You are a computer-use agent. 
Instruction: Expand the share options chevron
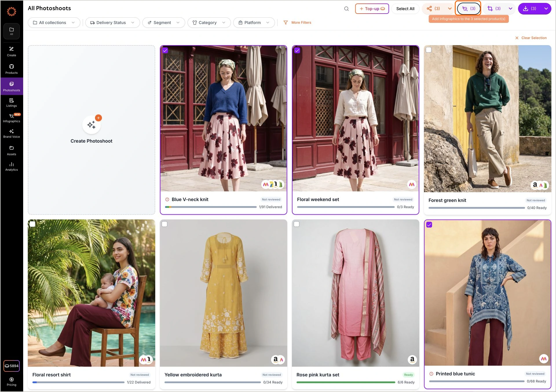450,9
